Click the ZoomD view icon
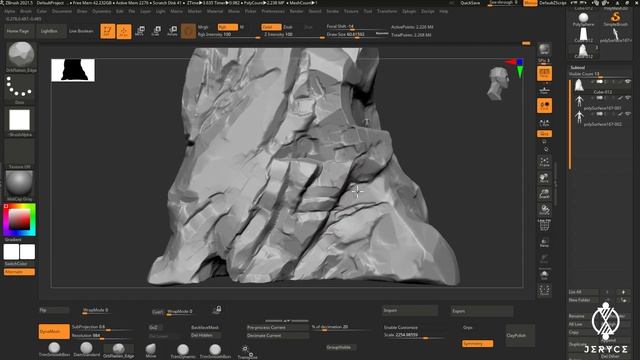Image resolution: width=640 pixels, height=360 pixels. (x=544, y=194)
